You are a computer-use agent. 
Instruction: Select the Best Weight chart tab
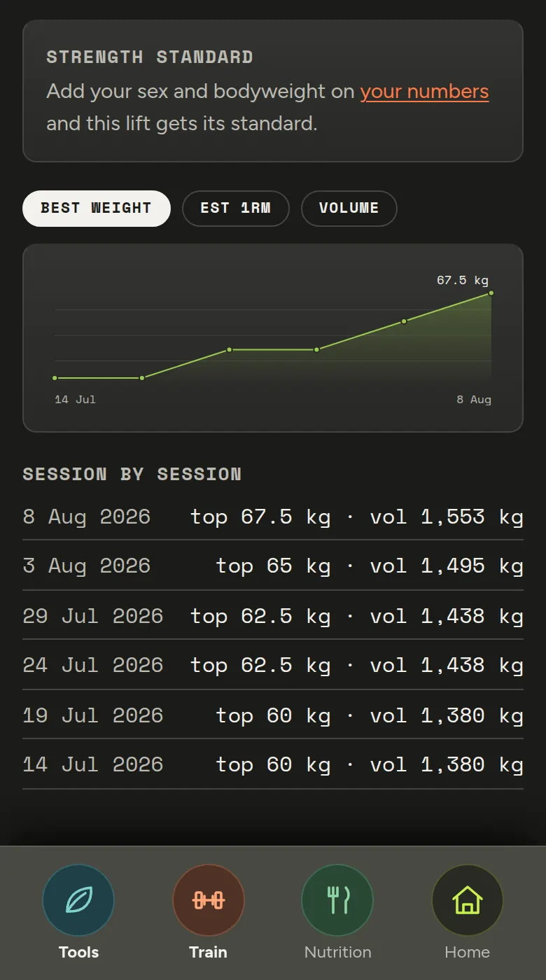pyautogui.click(x=97, y=209)
